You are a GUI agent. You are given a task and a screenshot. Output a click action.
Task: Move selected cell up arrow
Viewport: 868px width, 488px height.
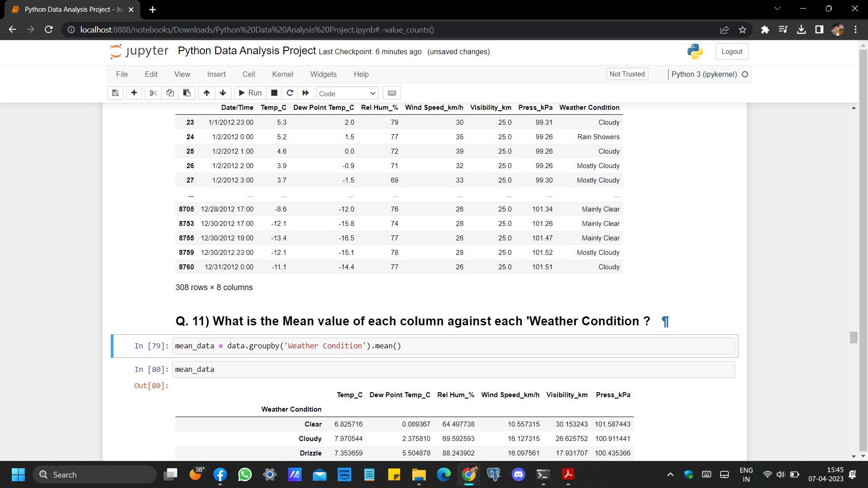pos(207,93)
